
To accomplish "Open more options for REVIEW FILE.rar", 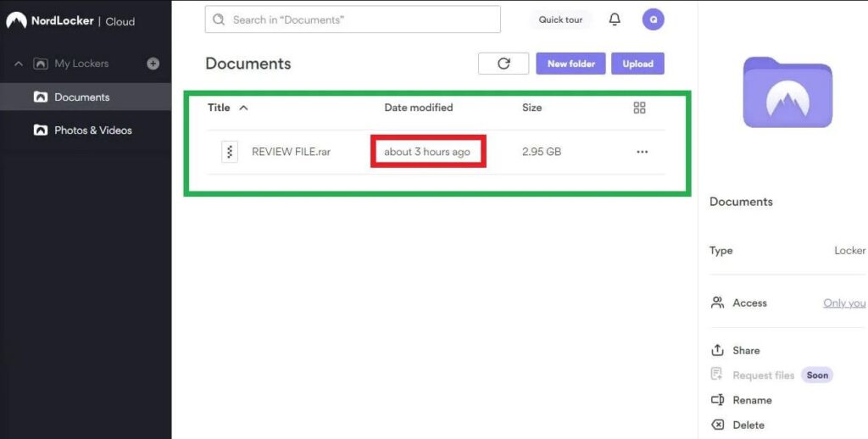I will pos(642,152).
